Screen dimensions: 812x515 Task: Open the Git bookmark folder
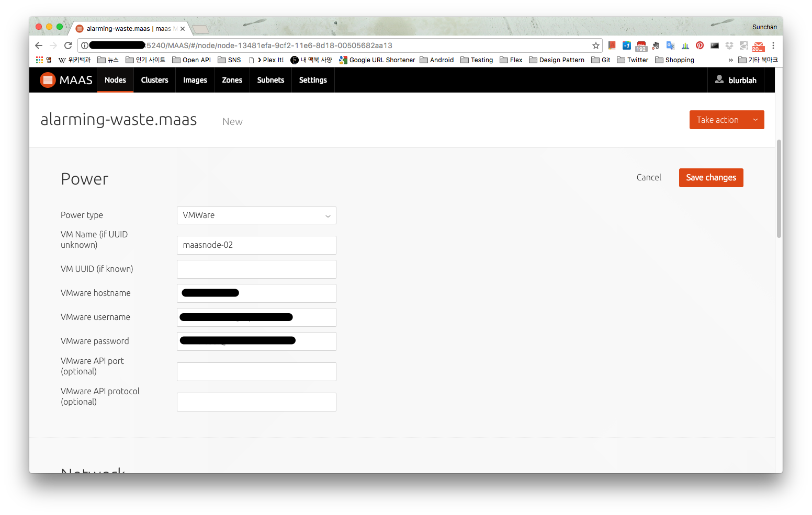click(x=601, y=60)
